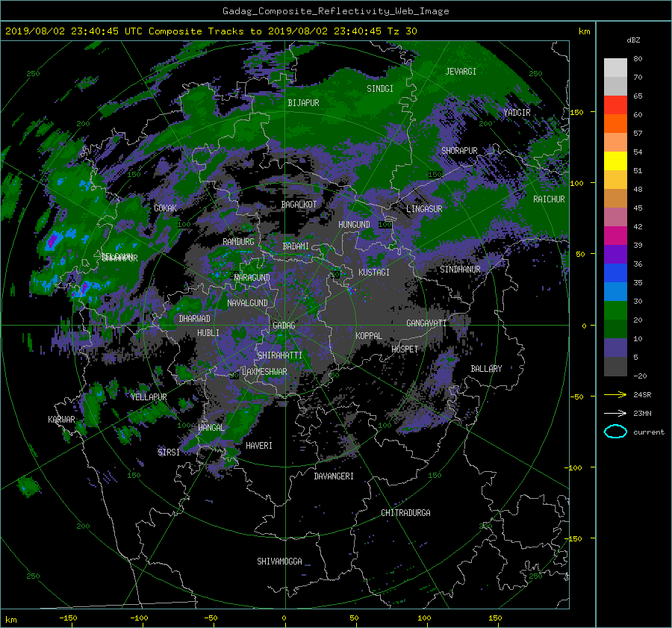Click the KARWAR city label
Screen dimensions: 672x628
61,420
